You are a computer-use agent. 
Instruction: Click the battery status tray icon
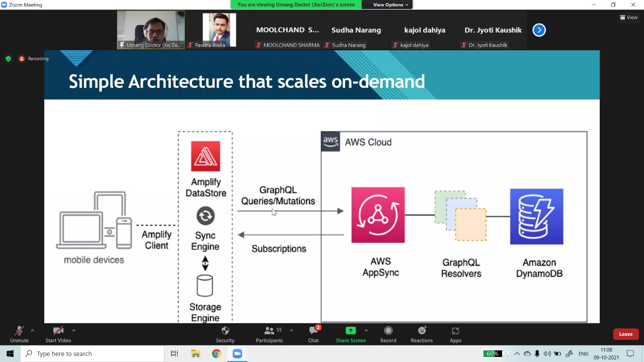coord(558,353)
